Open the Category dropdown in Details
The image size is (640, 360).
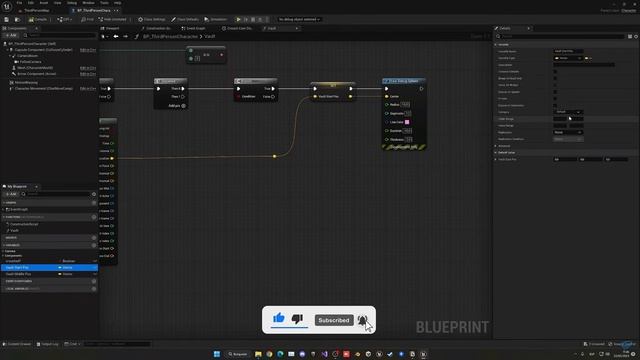pyautogui.click(x=568, y=112)
